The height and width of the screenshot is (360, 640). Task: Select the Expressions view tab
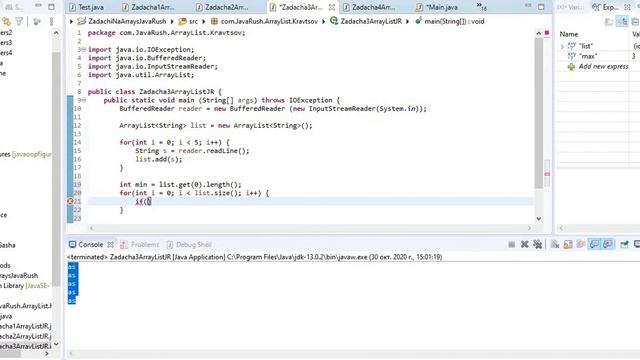point(606,7)
